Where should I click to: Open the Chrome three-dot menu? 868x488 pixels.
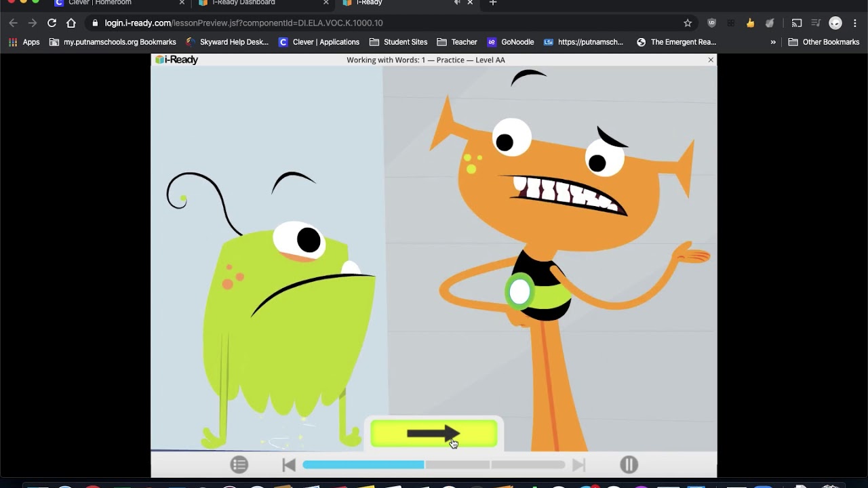855,23
